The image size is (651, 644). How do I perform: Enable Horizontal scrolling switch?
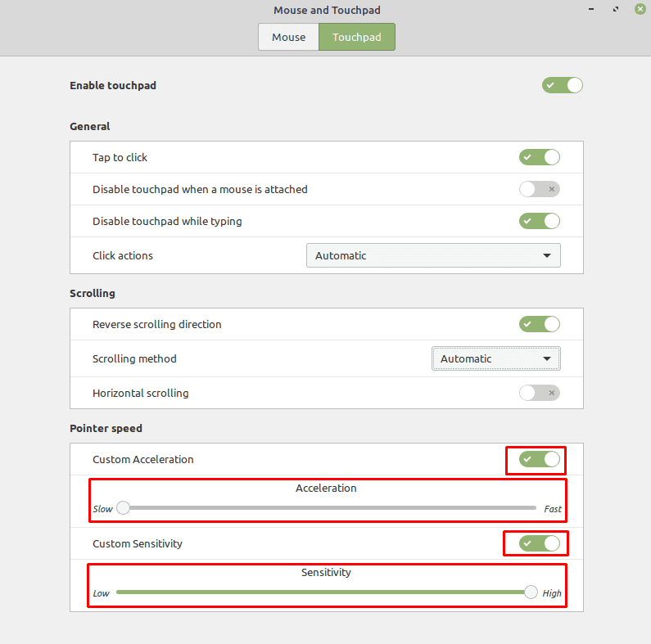pos(540,393)
